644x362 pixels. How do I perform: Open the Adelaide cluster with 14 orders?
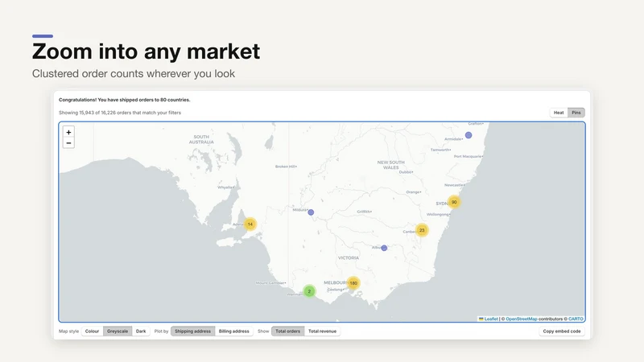[250, 224]
